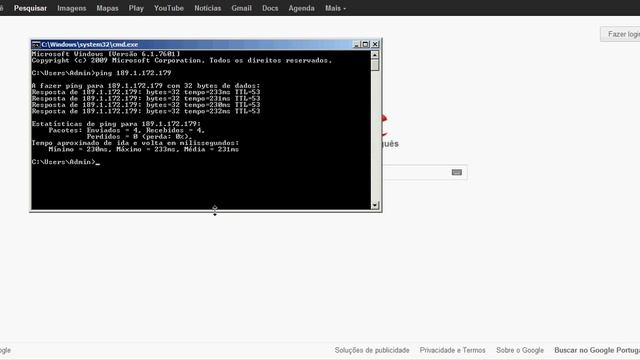Open Imagens in the Google top bar
The width and height of the screenshot is (640, 360).
(71, 8)
